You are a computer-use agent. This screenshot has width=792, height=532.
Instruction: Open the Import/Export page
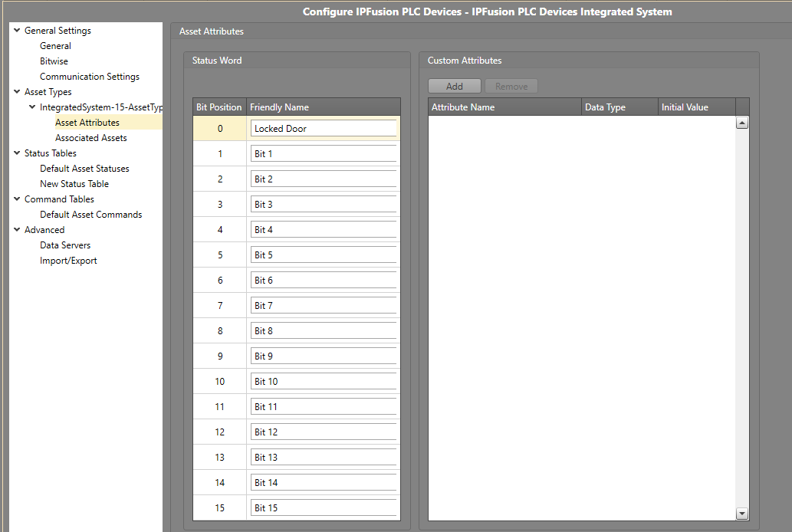[68, 261]
